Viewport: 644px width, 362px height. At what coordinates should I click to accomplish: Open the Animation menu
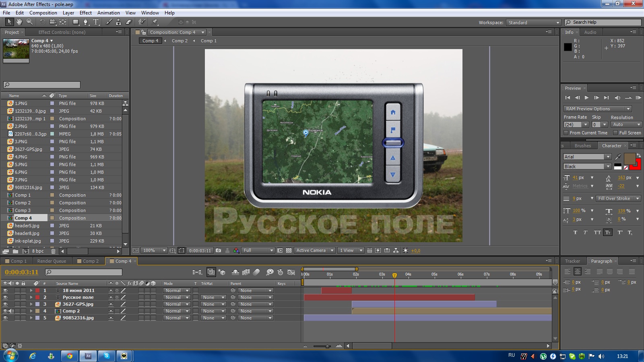108,13
